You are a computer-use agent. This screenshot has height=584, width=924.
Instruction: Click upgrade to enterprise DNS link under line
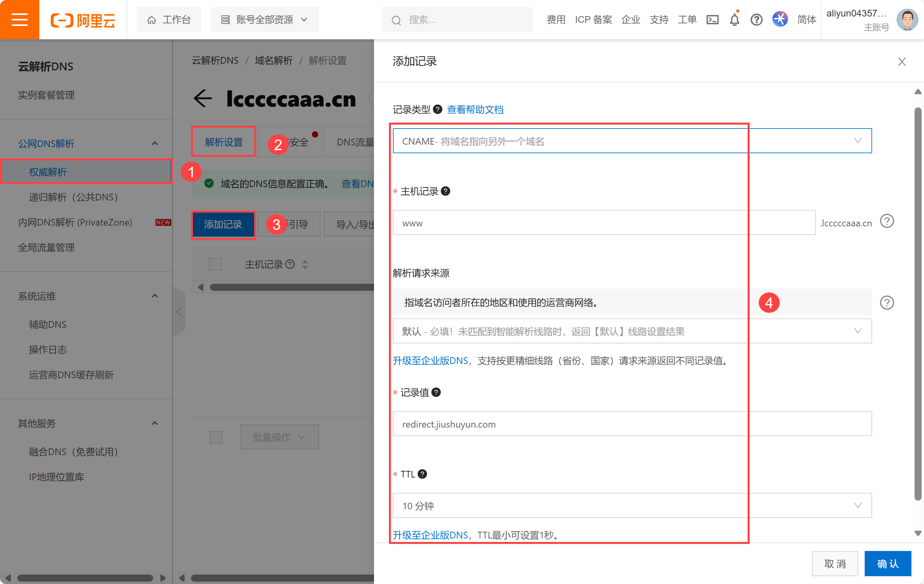(x=431, y=360)
